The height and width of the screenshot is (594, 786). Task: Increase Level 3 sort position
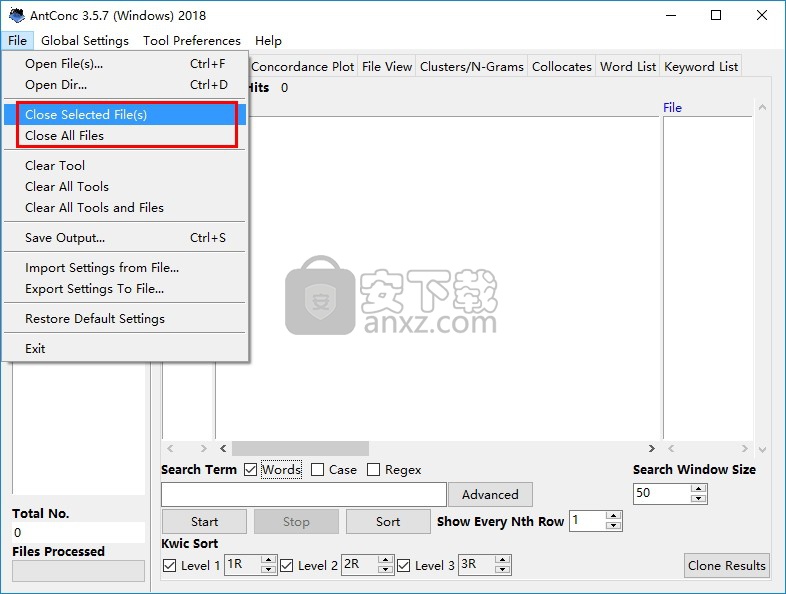pyautogui.click(x=503, y=560)
